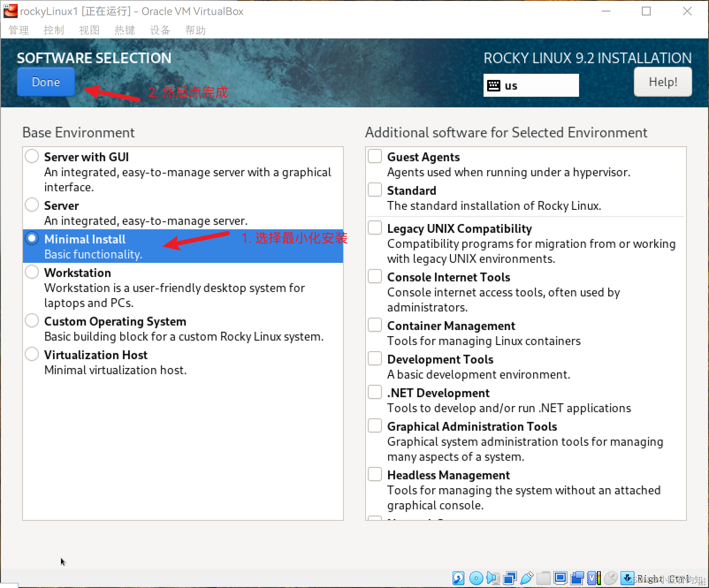Enable Legacy UNIX Compatibility
The height and width of the screenshot is (588, 709).
375,228
